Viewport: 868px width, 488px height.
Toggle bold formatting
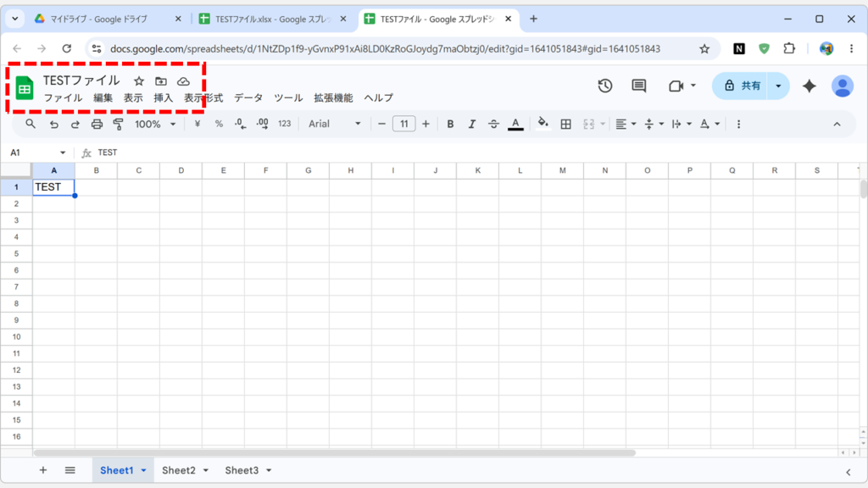click(450, 124)
